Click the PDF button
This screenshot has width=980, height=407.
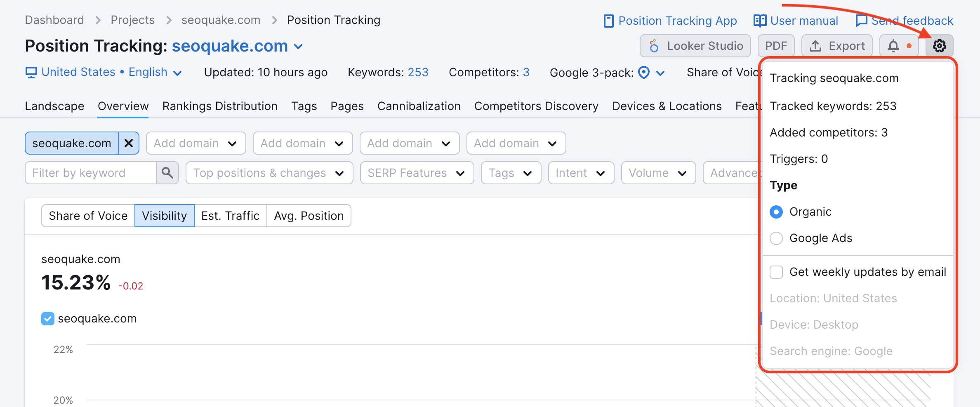click(776, 46)
